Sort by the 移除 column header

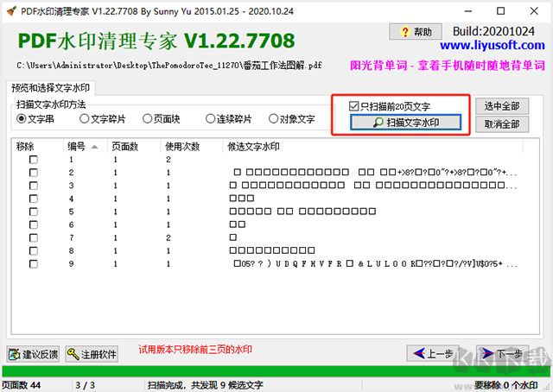tap(38, 147)
